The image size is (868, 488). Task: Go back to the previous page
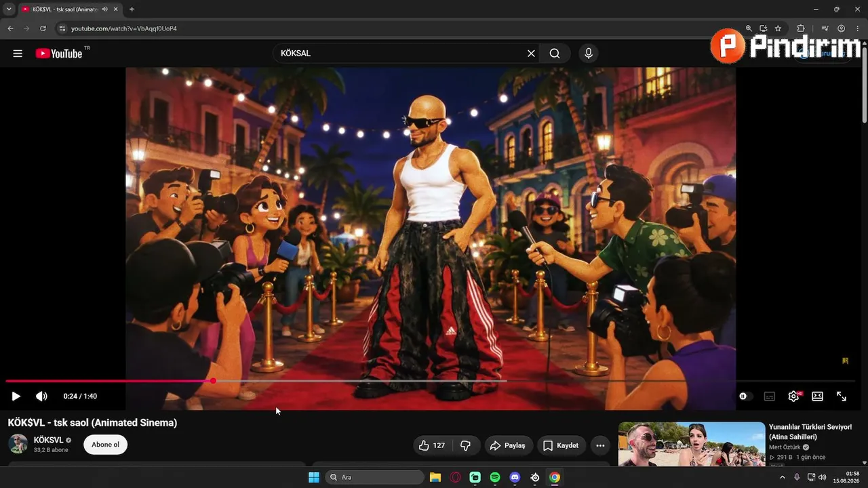10,28
